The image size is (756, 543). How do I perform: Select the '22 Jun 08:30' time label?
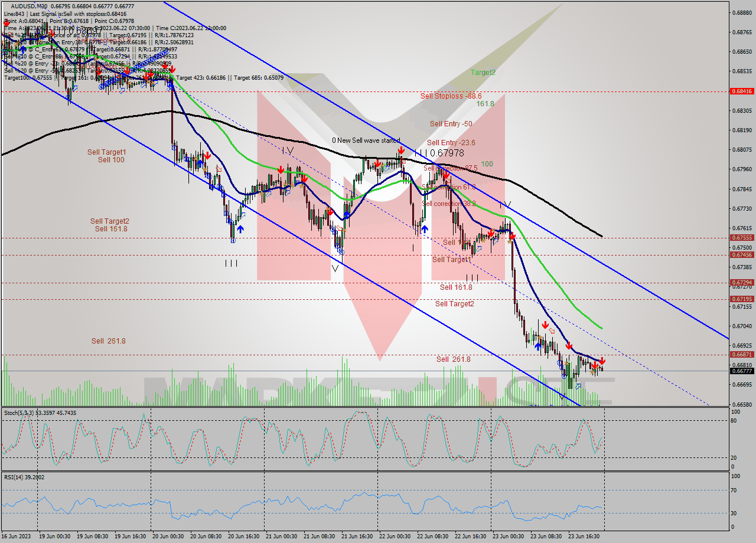(432, 537)
